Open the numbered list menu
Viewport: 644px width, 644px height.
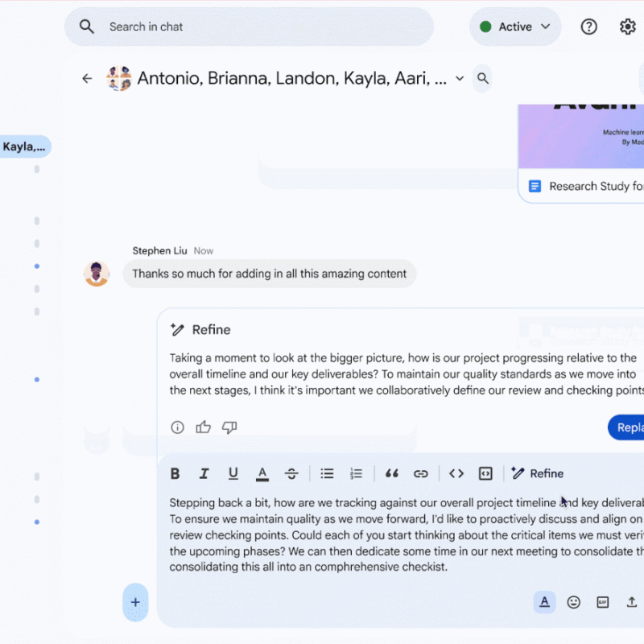pyautogui.click(x=356, y=473)
